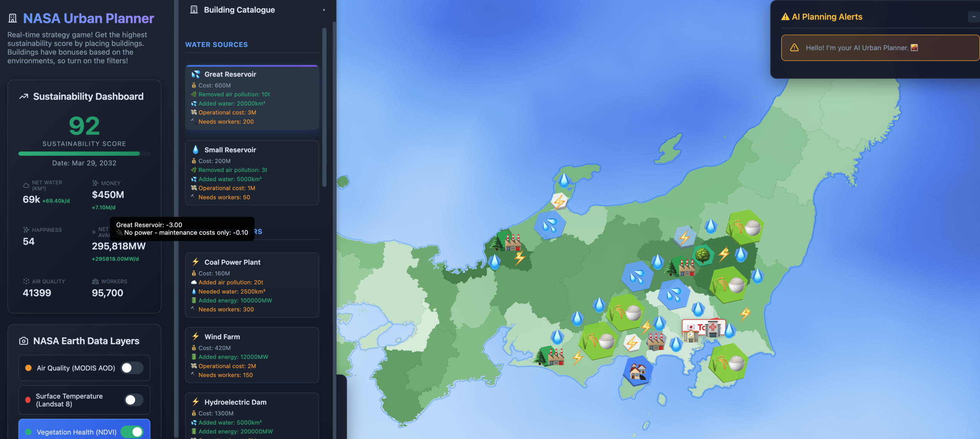Click the sustainability score progress bar
The height and width of the screenshot is (439, 980).
point(84,154)
